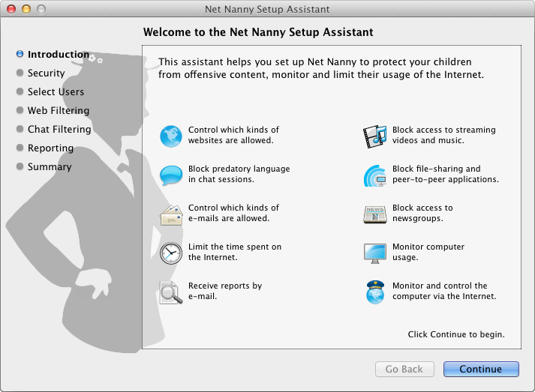Click text "Block access to streaming videos and music."
This screenshot has height=392, width=535.
(444, 135)
